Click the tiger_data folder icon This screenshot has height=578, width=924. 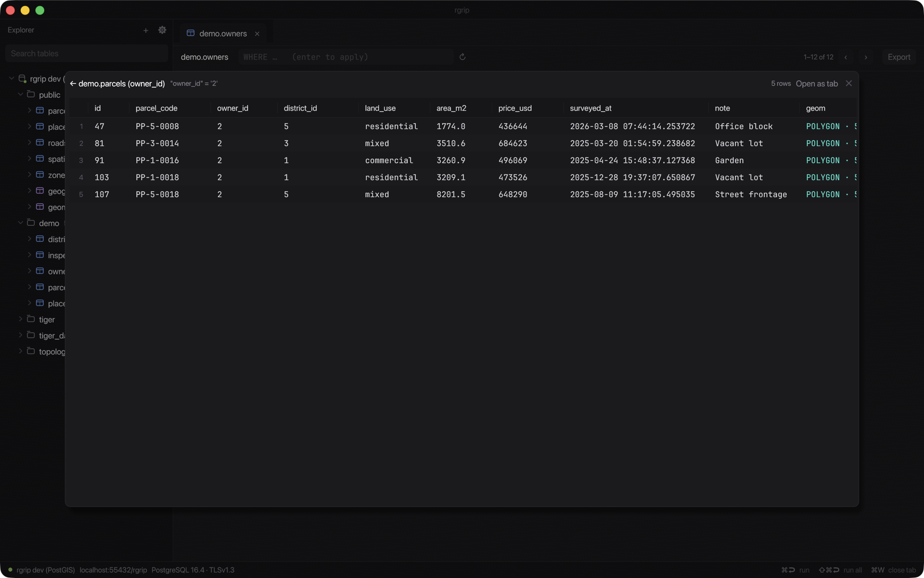[x=31, y=335]
